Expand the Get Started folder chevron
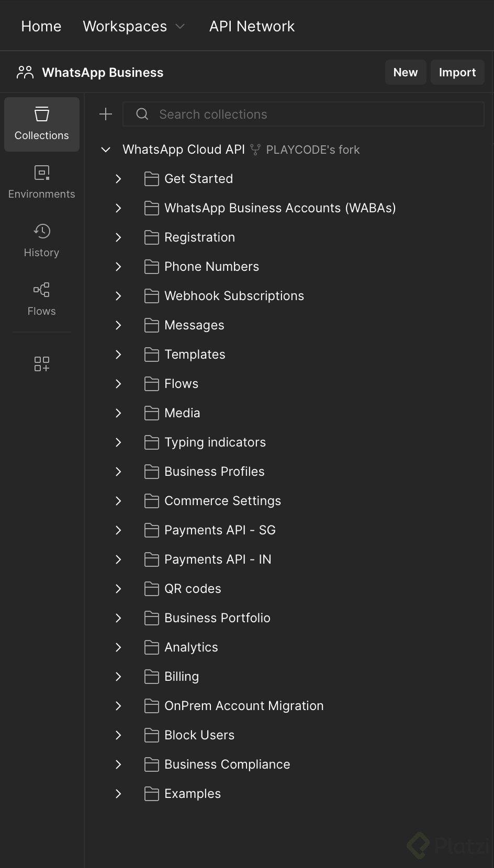 pos(118,179)
